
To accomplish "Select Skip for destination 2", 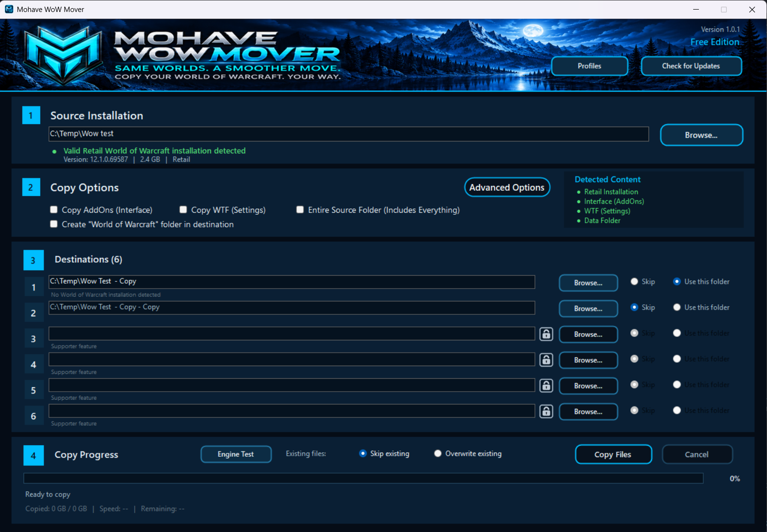I will click(x=634, y=307).
